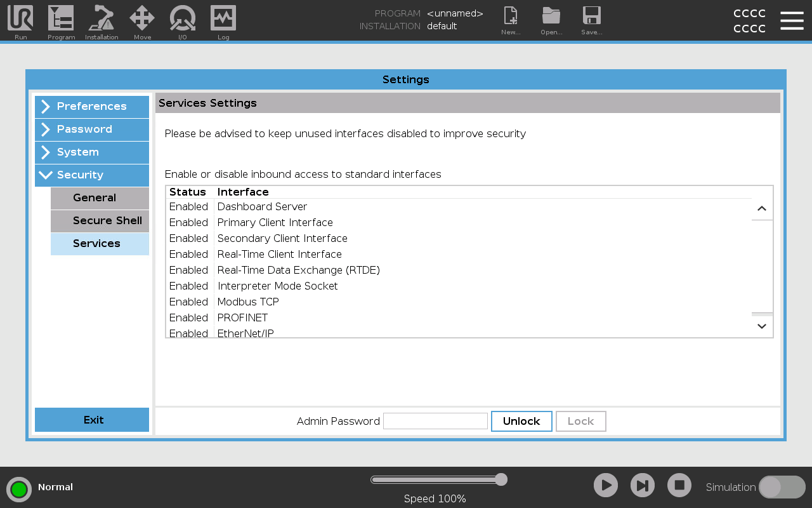The image size is (812, 508).
Task: Click the Stop button
Action: [679, 486]
